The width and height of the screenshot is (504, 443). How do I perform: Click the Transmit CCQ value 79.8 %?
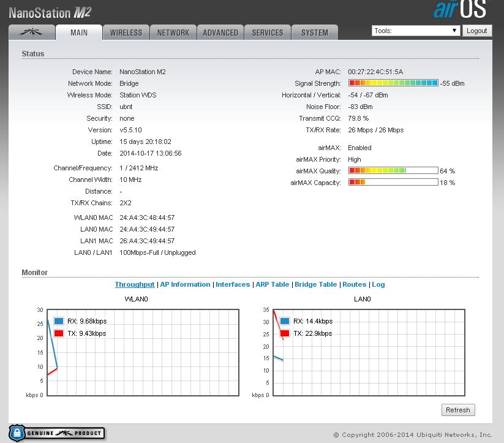tap(358, 118)
